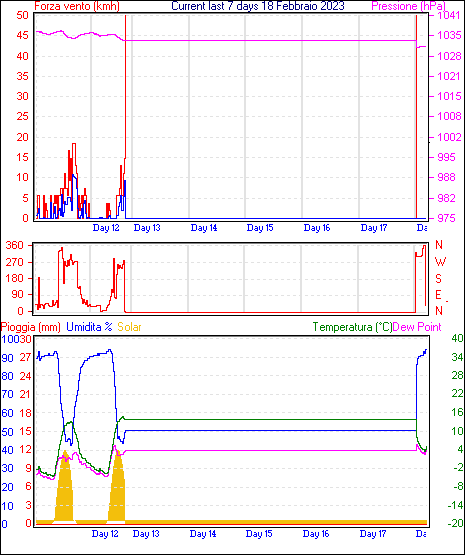Screen dimensions: 467x559
Task: Select the 28 temperature axis value
Action: (x=457, y=375)
